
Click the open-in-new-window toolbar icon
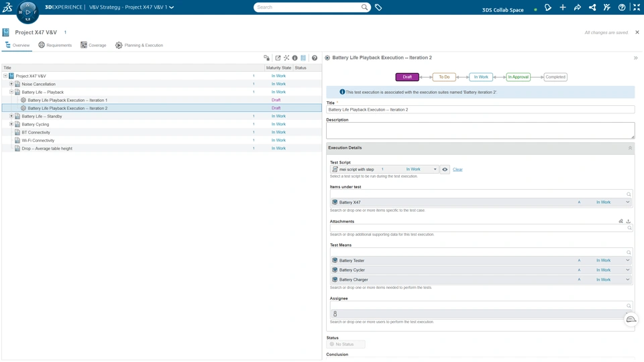click(x=278, y=58)
